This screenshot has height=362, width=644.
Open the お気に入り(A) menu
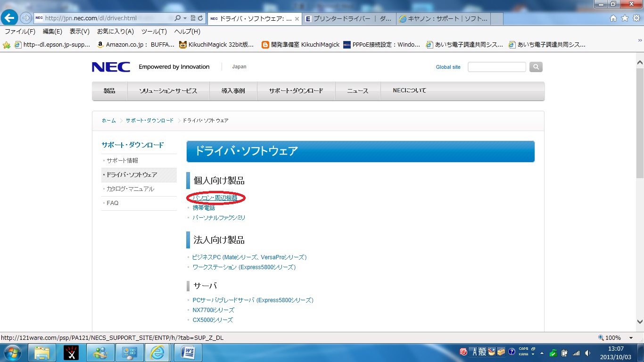click(x=116, y=32)
